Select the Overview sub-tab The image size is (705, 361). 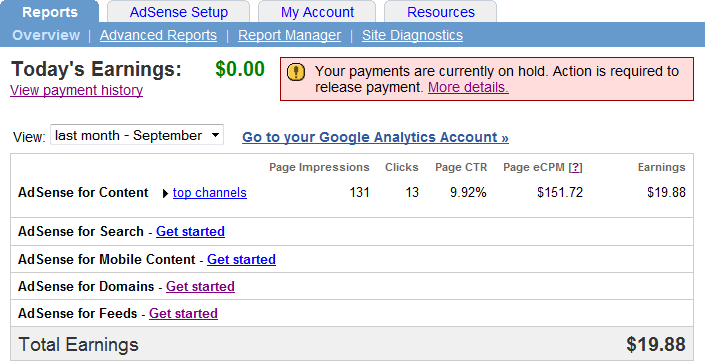(x=46, y=35)
